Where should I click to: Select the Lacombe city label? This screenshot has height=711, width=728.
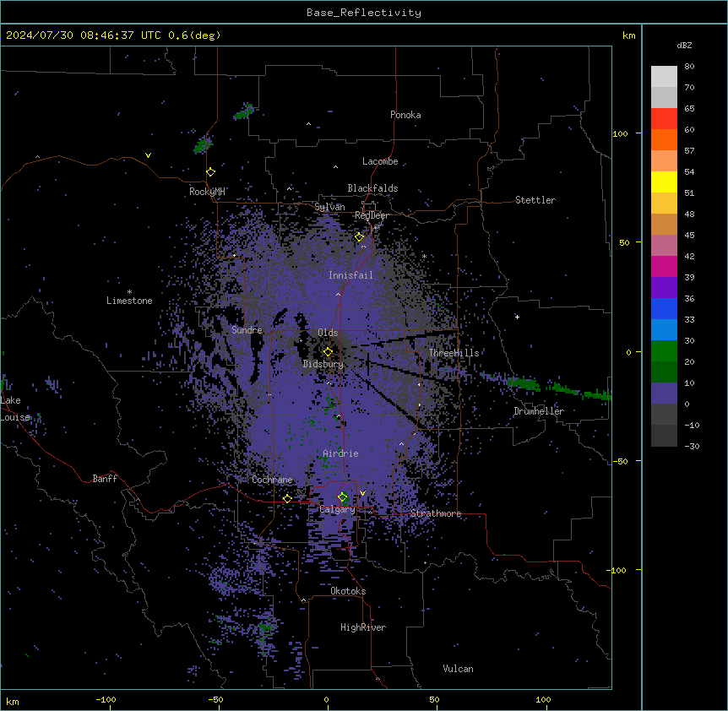[380, 161]
